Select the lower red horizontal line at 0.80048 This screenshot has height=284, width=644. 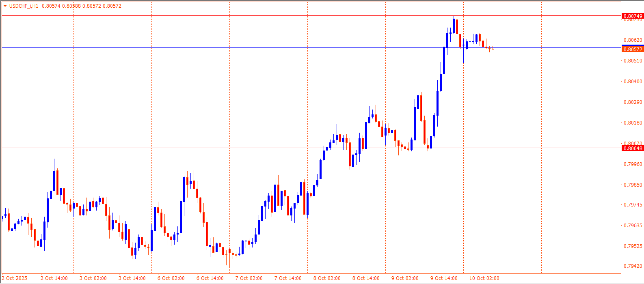[203, 148]
